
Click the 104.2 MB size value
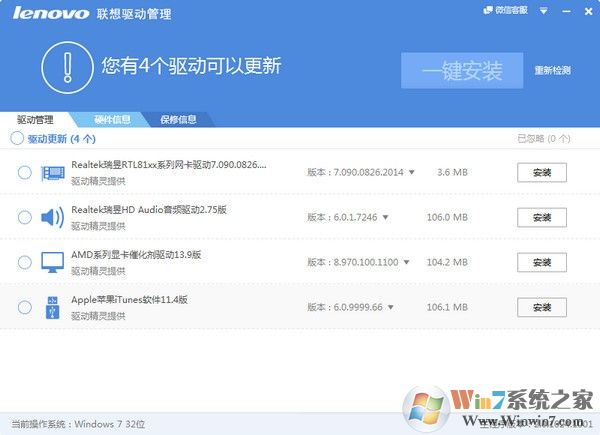(447, 262)
